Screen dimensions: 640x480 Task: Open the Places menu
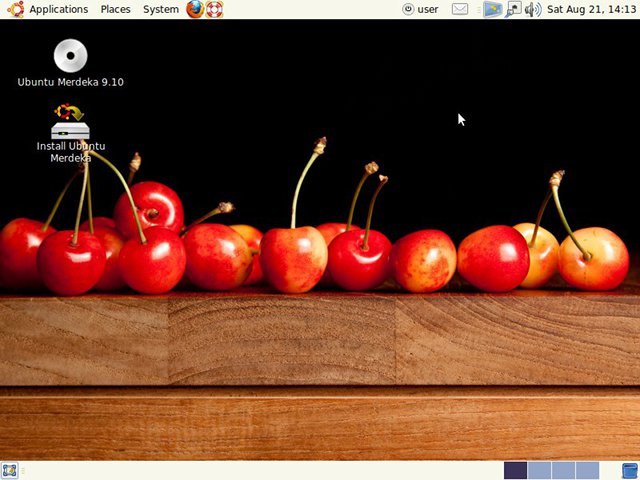pos(116,9)
